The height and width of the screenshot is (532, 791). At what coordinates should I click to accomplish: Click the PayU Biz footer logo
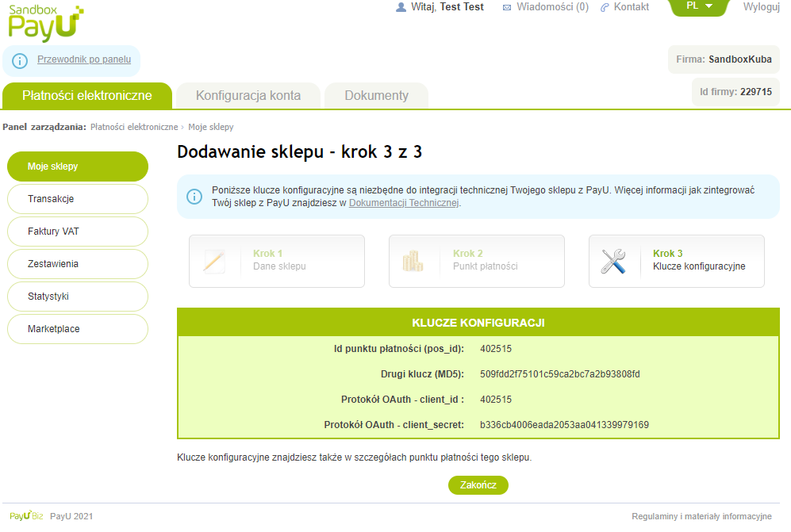click(x=26, y=515)
